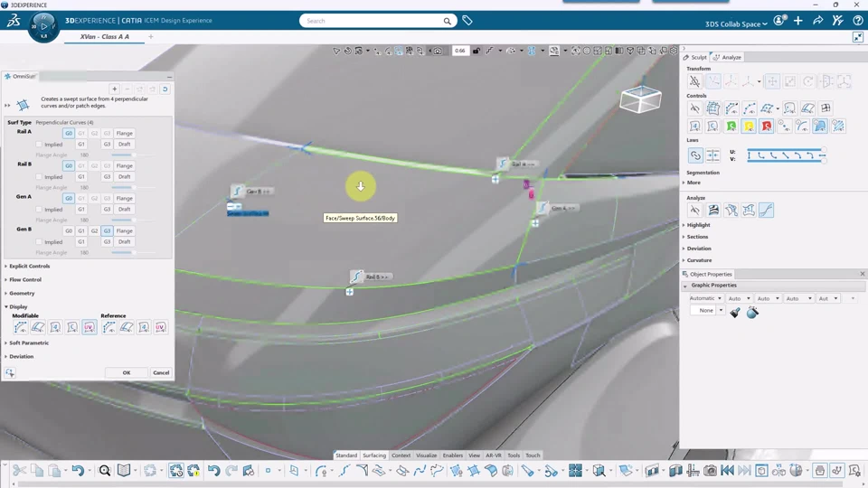Open the help question mark icon

point(857,21)
